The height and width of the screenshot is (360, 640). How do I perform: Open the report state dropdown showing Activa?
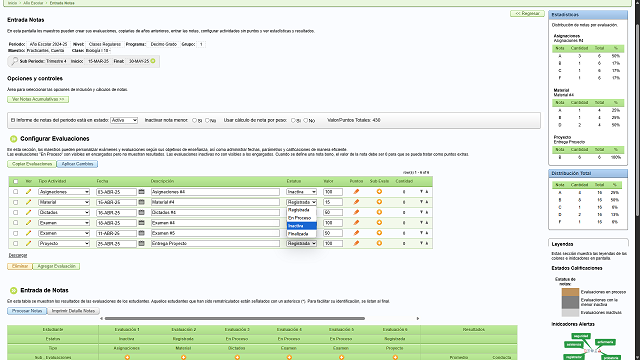pos(124,120)
